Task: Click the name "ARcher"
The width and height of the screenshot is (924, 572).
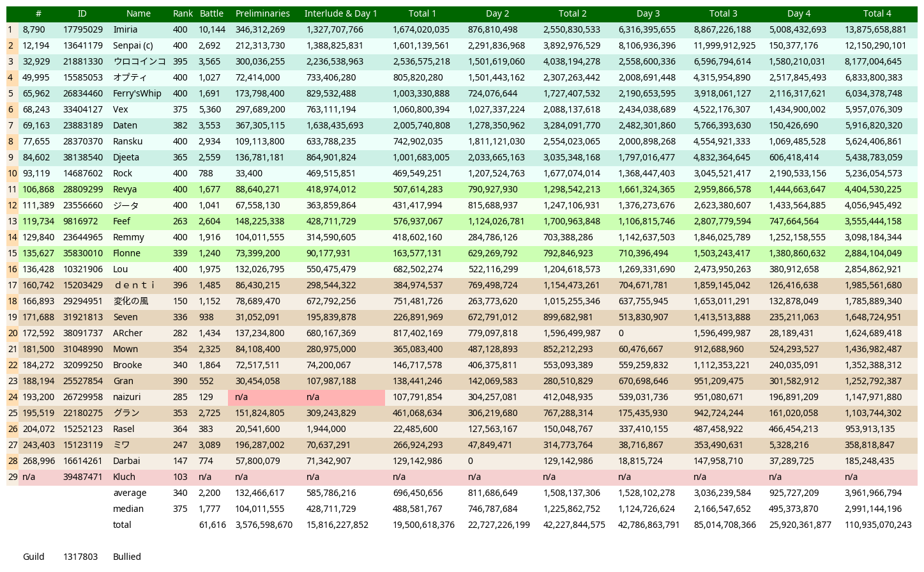Action: (128, 333)
